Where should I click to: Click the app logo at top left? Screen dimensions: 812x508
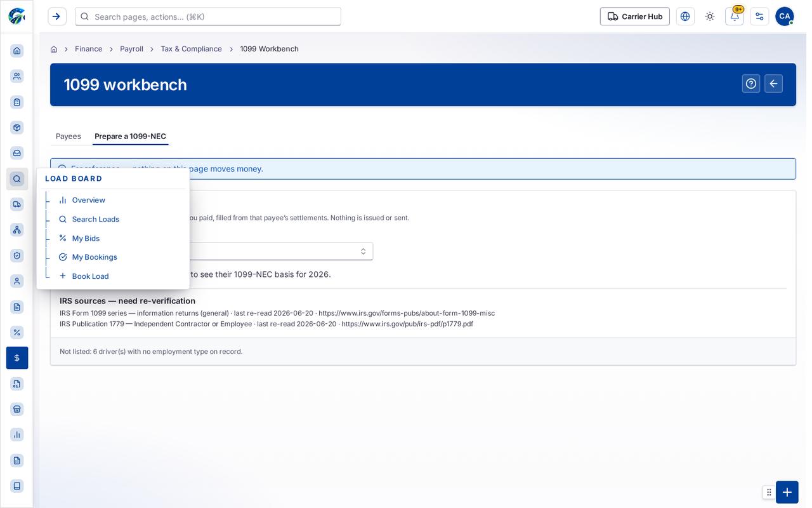pos(16,17)
